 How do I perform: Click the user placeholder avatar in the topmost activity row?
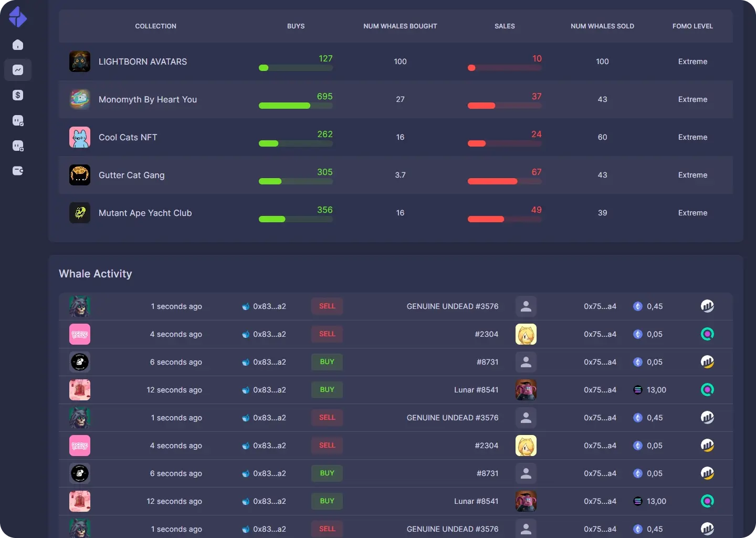click(x=526, y=306)
